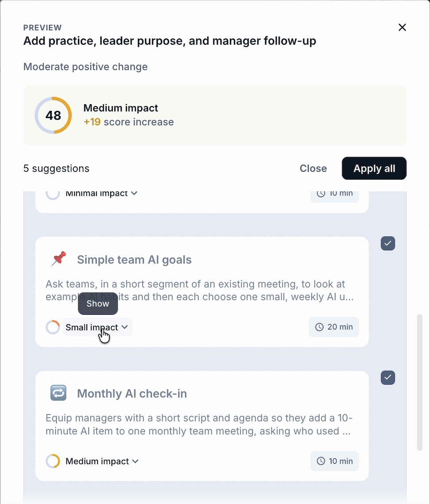
Task: Open the Simple team AI goals title
Action: click(x=134, y=260)
